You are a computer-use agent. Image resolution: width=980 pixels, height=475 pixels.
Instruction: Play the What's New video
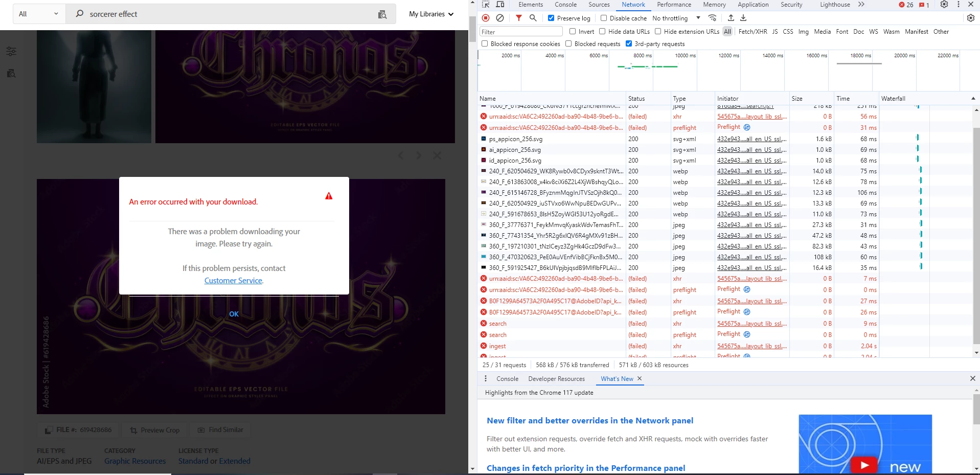tap(864, 465)
